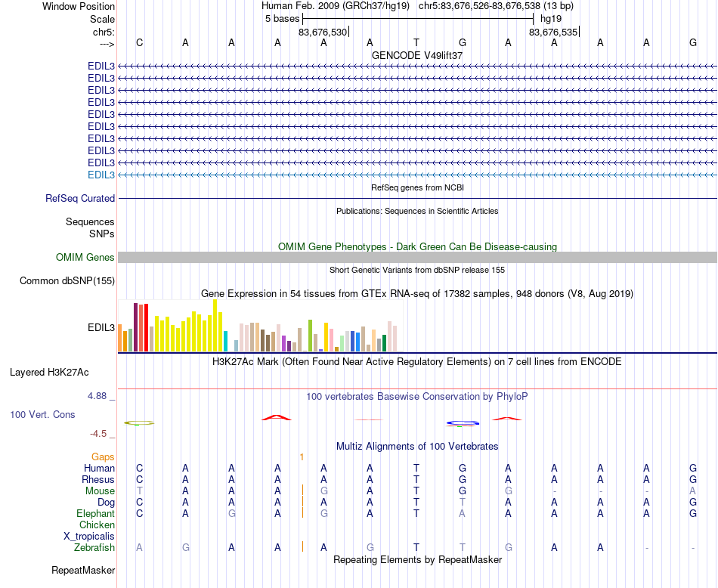
Task: Select the Mouse alignment row label
Action: [x=100, y=491]
